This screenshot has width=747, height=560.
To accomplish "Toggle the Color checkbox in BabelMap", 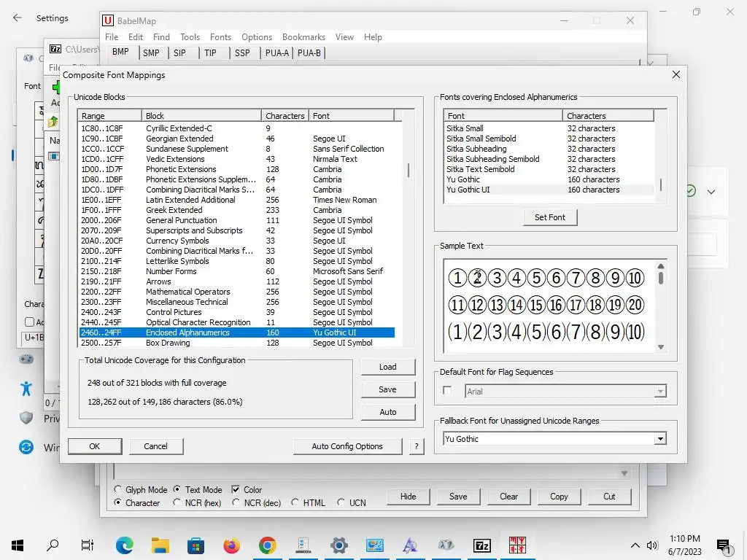I will click(x=236, y=489).
